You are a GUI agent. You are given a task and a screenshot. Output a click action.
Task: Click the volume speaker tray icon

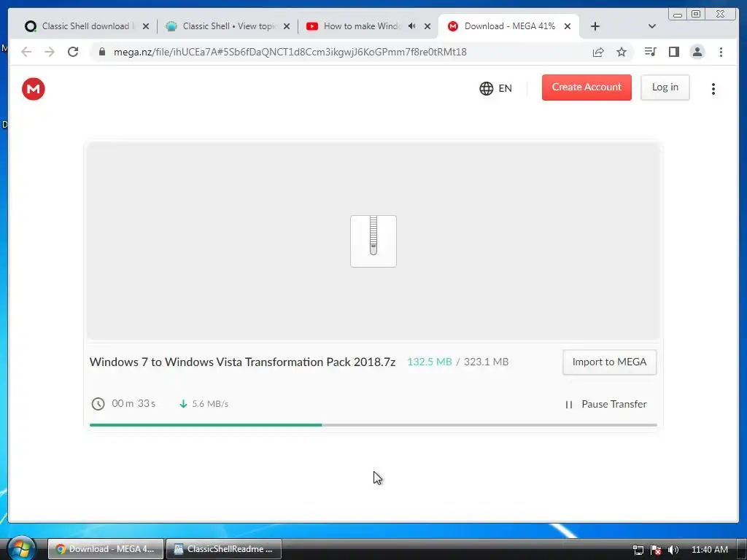click(673, 550)
